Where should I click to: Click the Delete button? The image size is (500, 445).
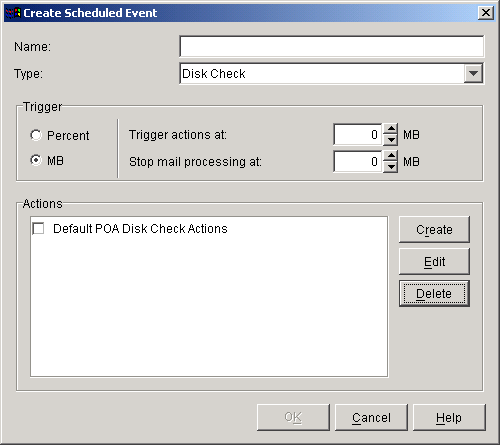pyautogui.click(x=434, y=293)
